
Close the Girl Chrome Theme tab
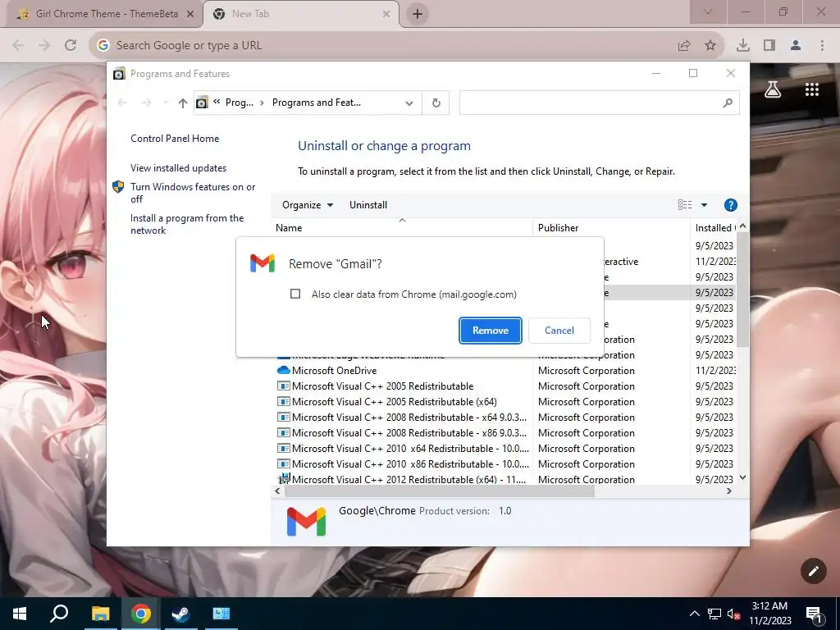tap(190, 15)
